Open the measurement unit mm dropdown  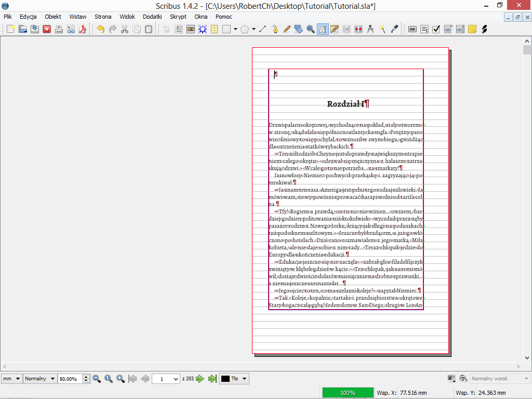11,379
